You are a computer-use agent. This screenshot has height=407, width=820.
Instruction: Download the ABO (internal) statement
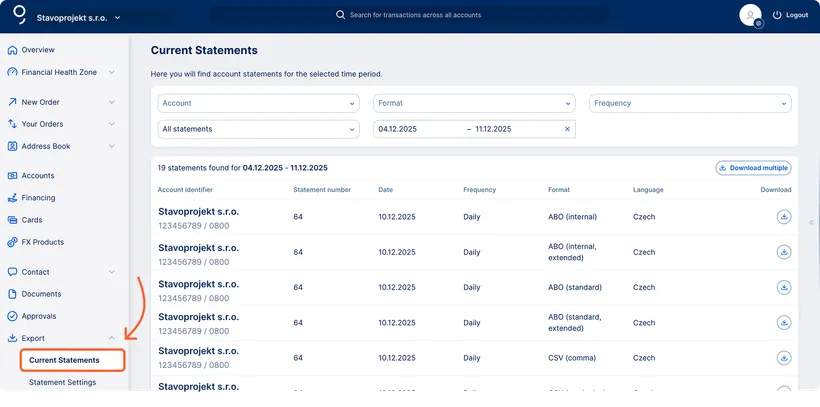[784, 216]
